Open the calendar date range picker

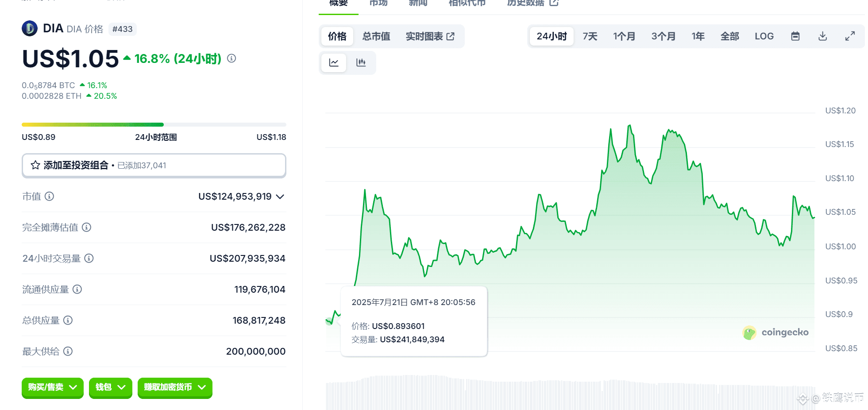[x=795, y=36]
